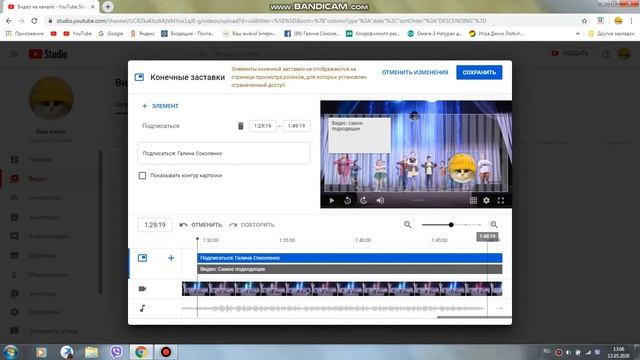This screenshot has height=360, width=640.
Task: Click the audio note track icon
Action: (142, 308)
